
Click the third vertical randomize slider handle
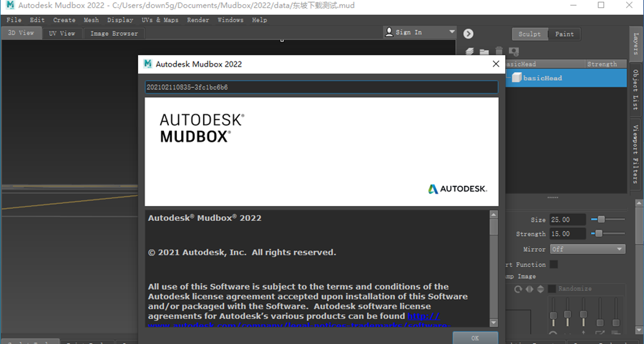(x=583, y=314)
